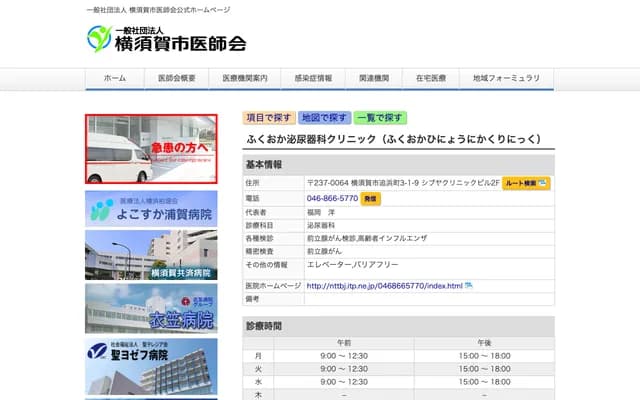The image size is (640, 400).
Task: Click the 一覧で探す button
Action: [379, 118]
